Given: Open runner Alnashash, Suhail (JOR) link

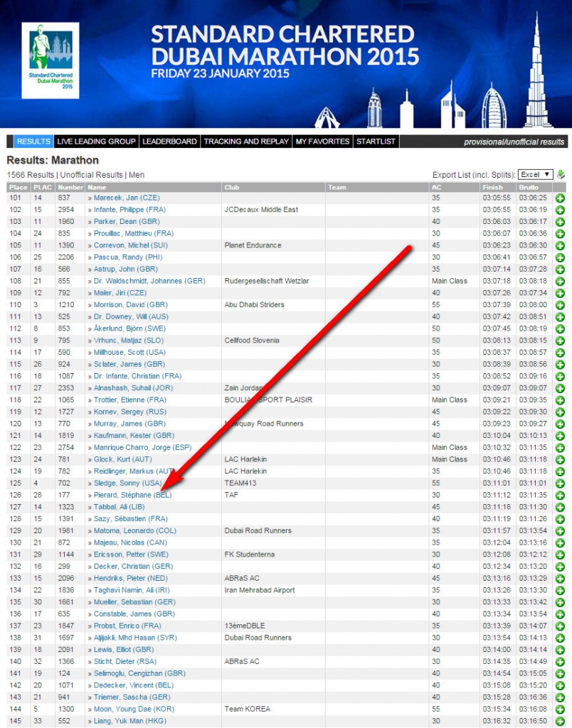Looking at the screenshot, I should tap(133, 387).
